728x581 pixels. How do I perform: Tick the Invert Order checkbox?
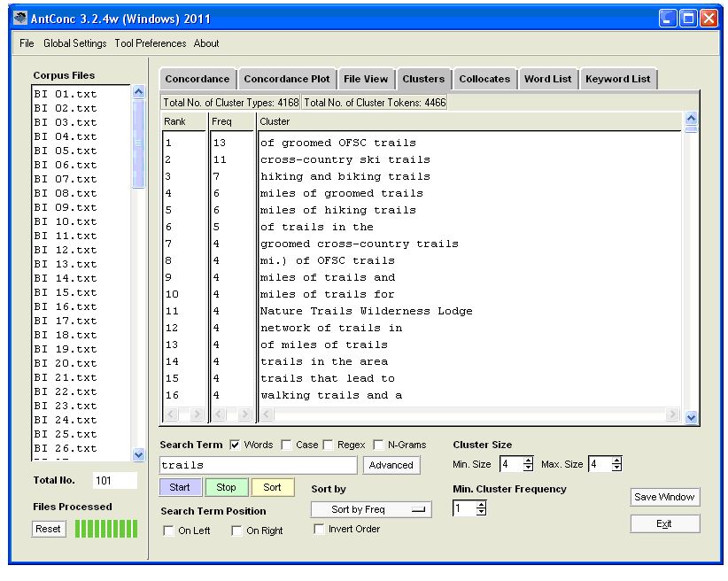point(319,529)
